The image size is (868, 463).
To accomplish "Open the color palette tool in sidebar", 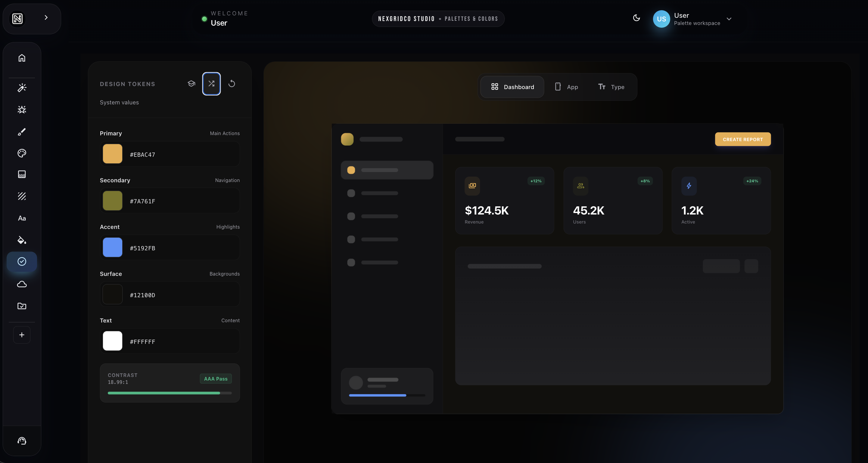I will pos(22,153).
